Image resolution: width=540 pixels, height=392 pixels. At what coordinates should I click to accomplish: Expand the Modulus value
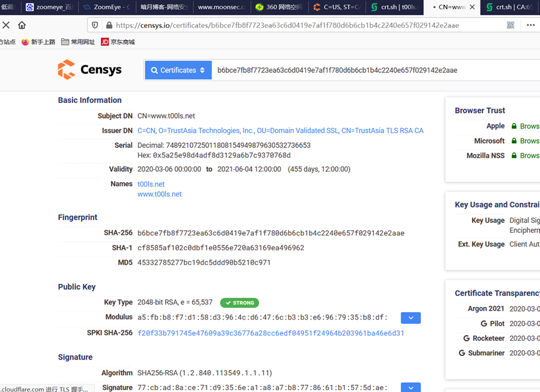click(x=410, y=318)
